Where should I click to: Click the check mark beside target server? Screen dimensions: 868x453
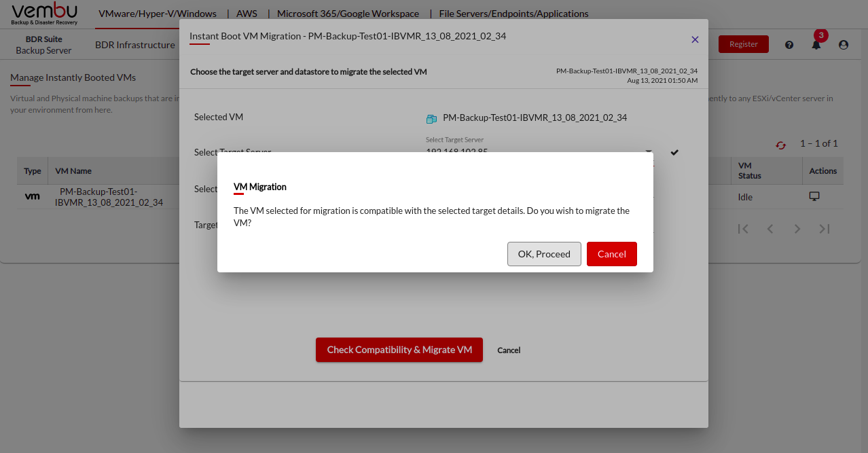pyautogui.click(x=674, y=152)
